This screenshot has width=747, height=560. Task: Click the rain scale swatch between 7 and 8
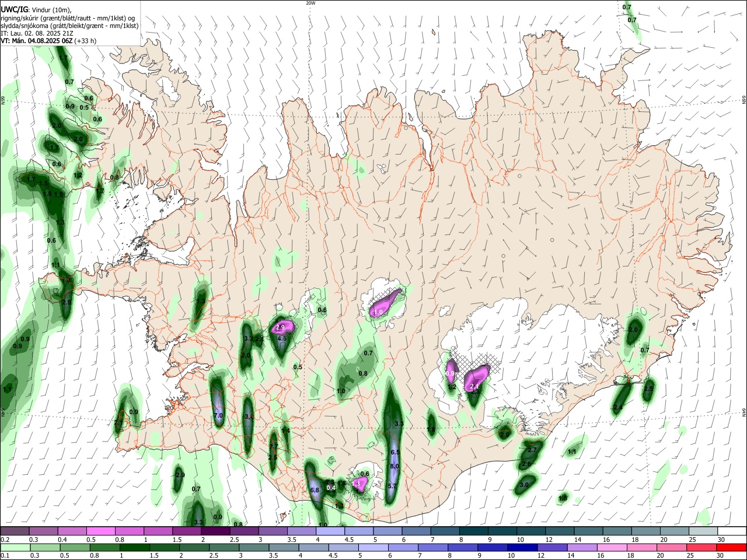433,547
